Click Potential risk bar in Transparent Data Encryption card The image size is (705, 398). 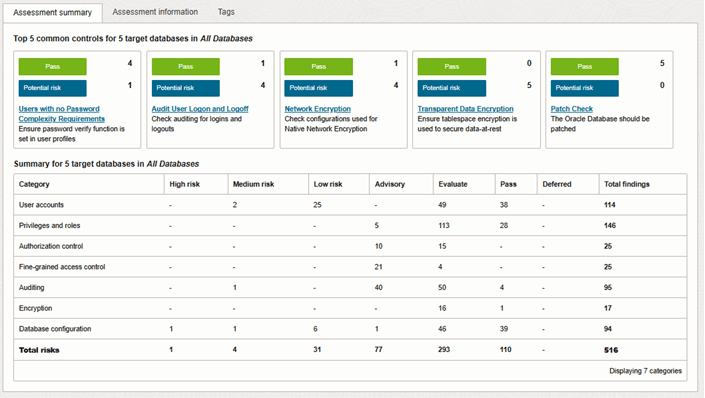click(x=452, y=88)
